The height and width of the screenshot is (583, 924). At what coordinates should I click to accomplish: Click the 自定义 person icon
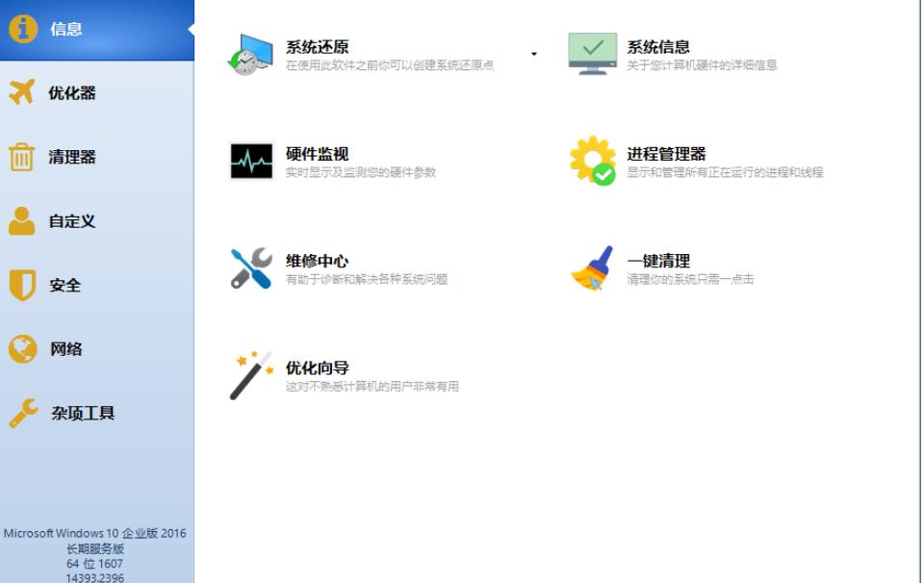[x=21, y=220]
